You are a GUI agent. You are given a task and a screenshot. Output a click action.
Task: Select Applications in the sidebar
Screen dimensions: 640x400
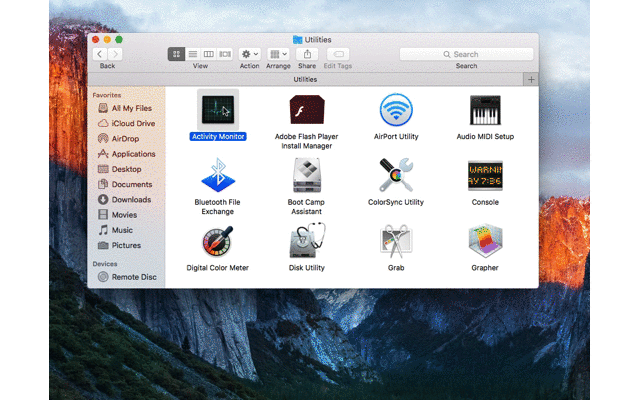pos(133,154)
